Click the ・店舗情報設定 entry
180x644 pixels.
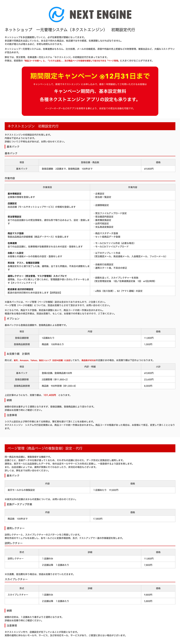101,205
